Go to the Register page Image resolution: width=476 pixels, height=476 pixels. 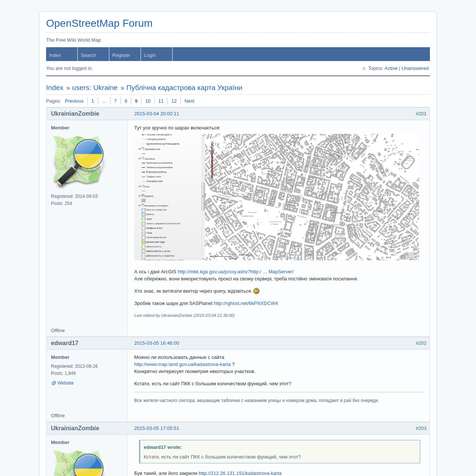click(125, 54)
